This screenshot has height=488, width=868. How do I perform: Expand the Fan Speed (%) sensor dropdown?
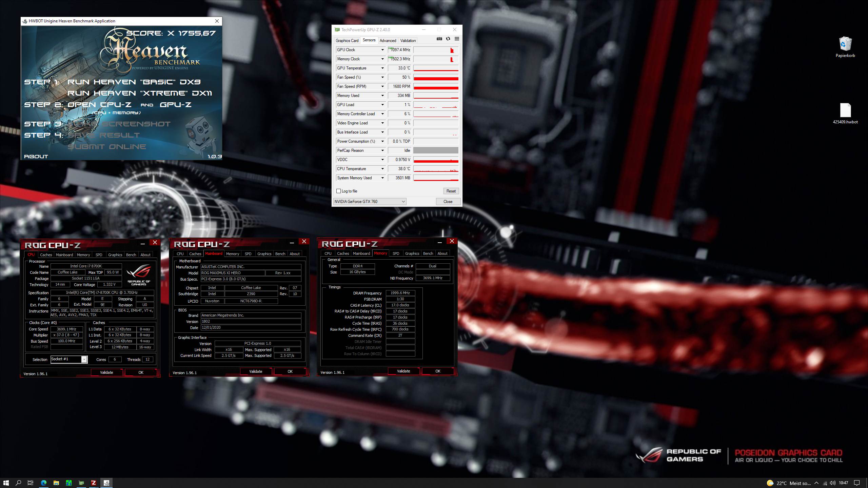tap(382, 77)
